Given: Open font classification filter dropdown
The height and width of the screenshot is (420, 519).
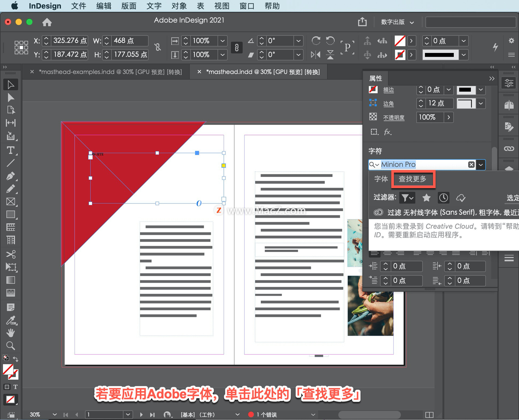Looking at the screenshot, I should pos(407,198).
